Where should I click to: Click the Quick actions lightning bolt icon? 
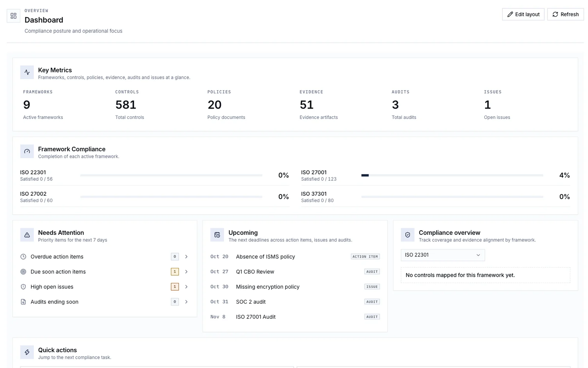pyautogui.click(x=27, y=352)
